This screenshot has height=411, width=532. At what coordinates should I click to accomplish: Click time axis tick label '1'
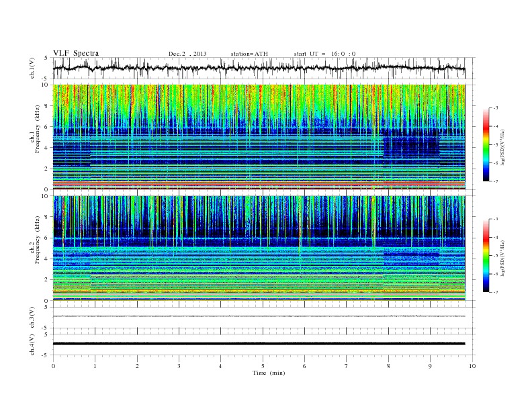[x=95, y=366]
